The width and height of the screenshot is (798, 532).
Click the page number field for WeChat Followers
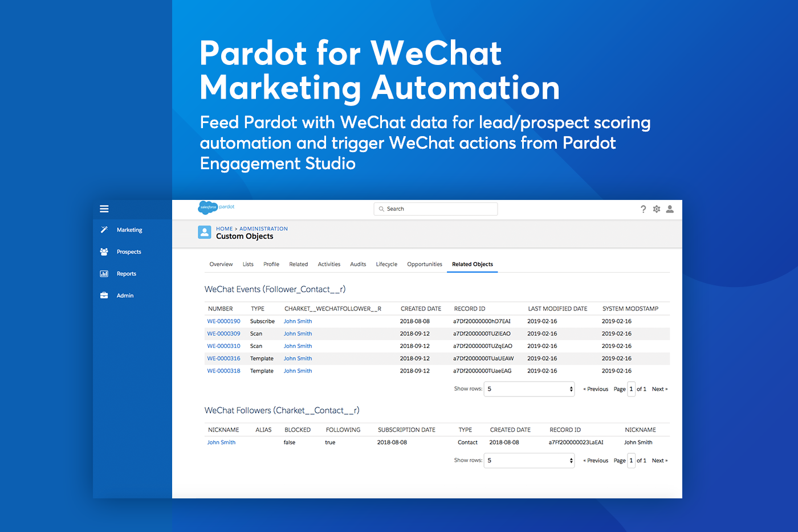(x=631, y=460)
